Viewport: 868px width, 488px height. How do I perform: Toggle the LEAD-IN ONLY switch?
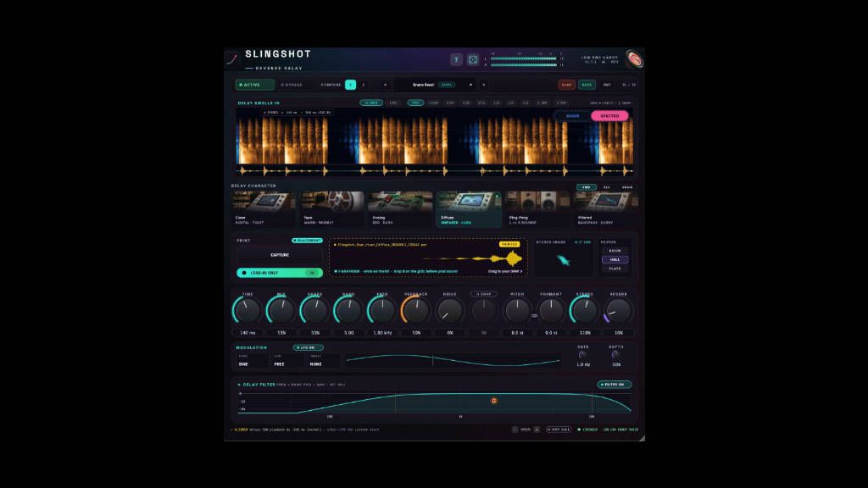pyautogui.click(x=280, y=273)
